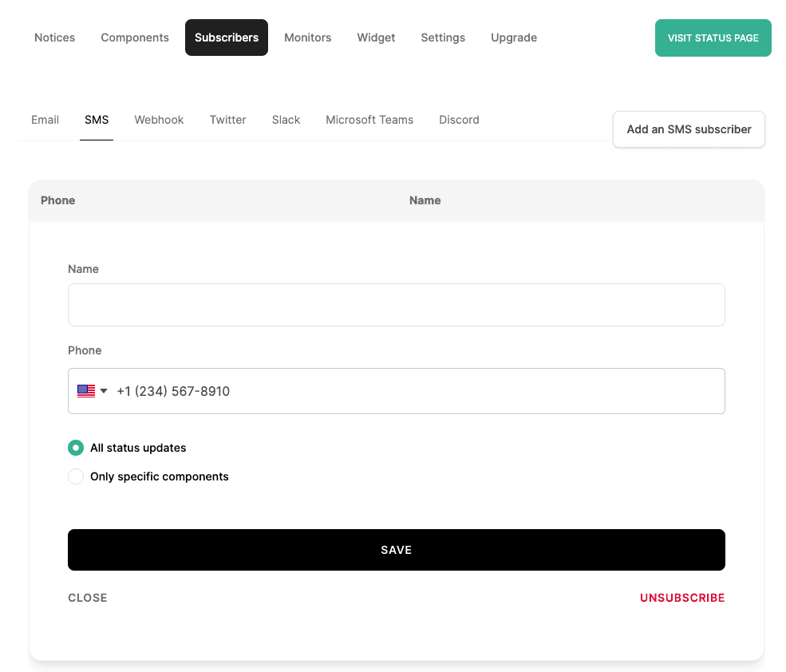Screen dimensions: 786x672
Task: Open the Slack subscribers tab
Action: (x=286, y=120)
